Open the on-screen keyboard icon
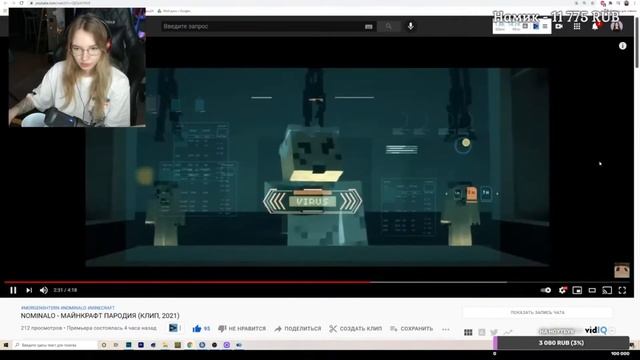 (x=369, y=27)
